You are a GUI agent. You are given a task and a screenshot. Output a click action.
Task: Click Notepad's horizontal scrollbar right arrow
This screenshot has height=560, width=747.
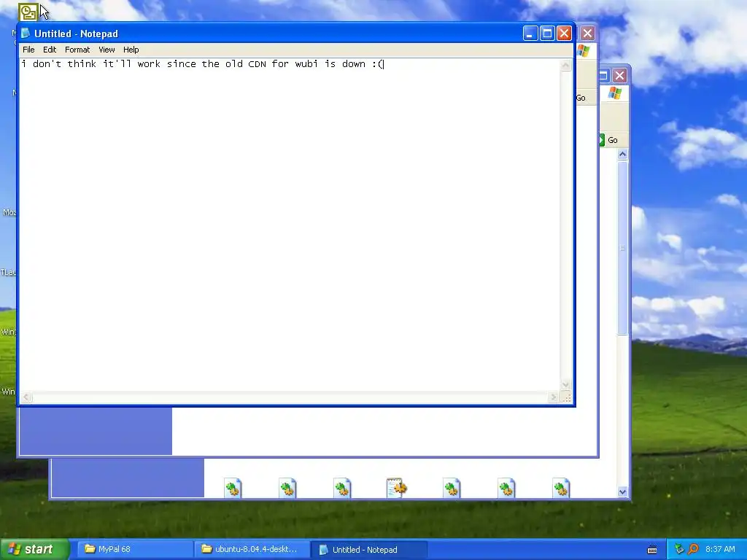pos(553,397)
